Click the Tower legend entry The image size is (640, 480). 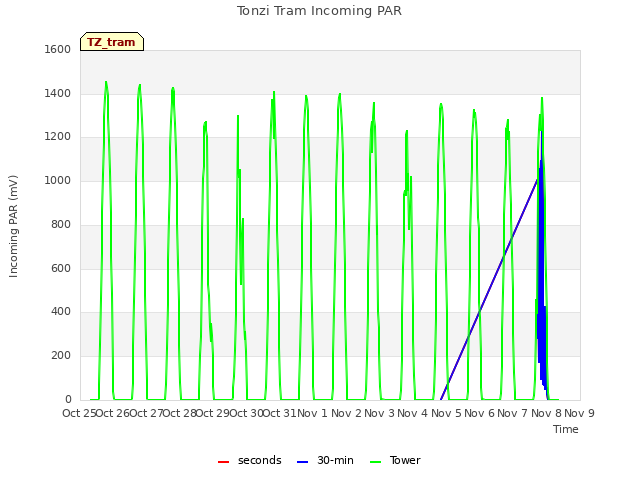point(395,460)
